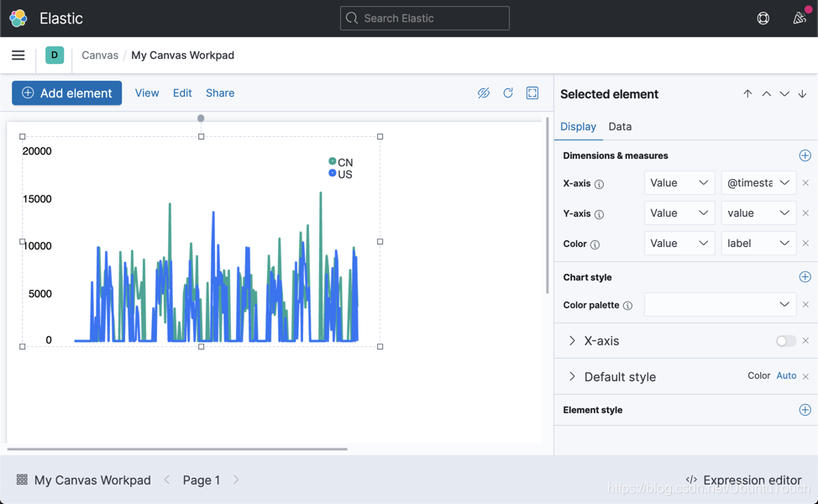Screen dimensions: 818x504
Task: Open the Canvas breadcrumb link
Action: [99, 55]
